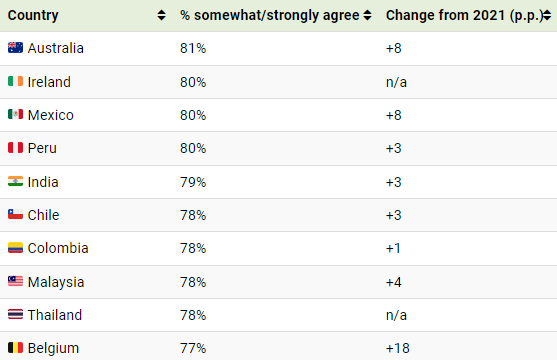Screen dimensions: 557x360
Task: Click the Malaysia flag icon
Action: click(x=15, y=281)
